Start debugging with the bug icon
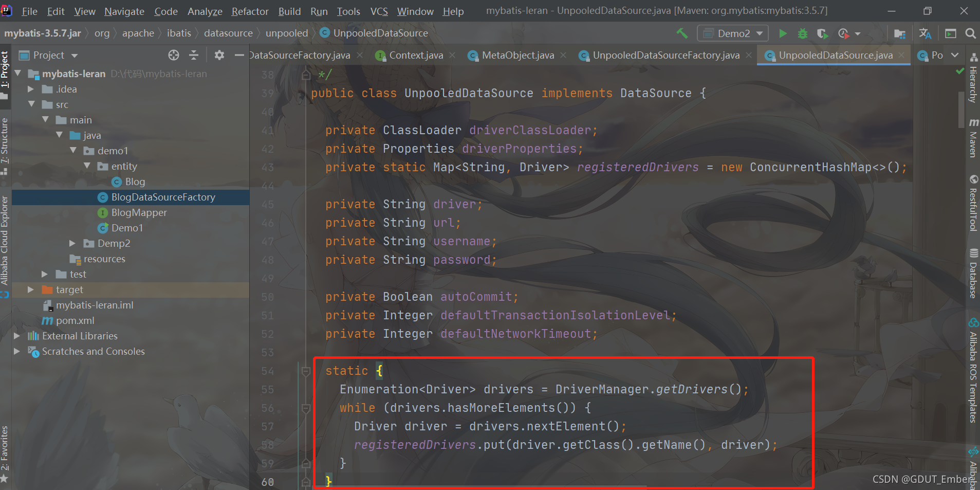Screen dimensions: 980x490 click(x=802, y=33)
